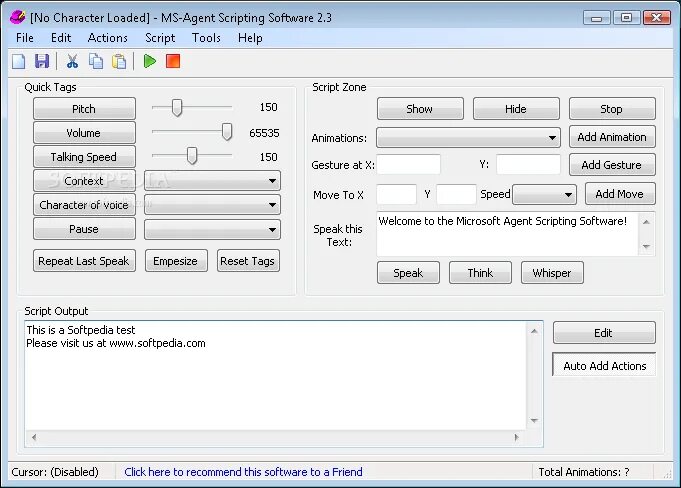
Task: Click the Pause tag button
Action: 84,229
